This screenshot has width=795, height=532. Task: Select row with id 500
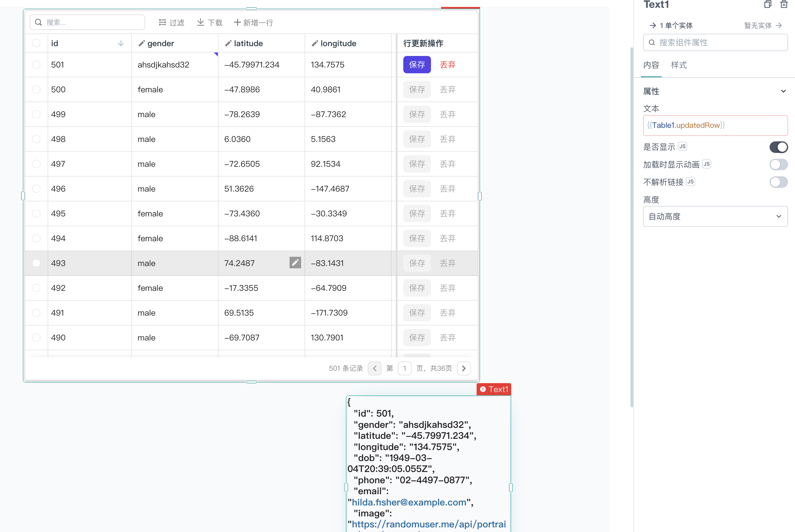coord(36,89)
